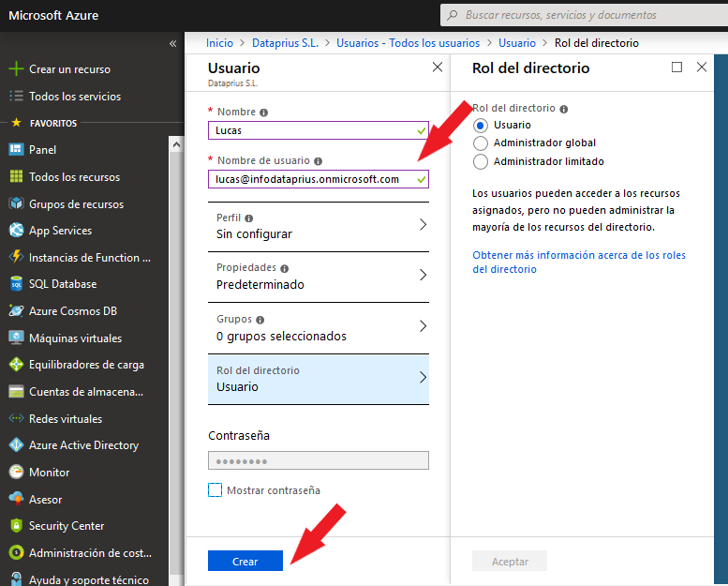This screenshot has height=586, width=728.
Task: Click the info icon next to Grupos
Action: click(260, 320)
